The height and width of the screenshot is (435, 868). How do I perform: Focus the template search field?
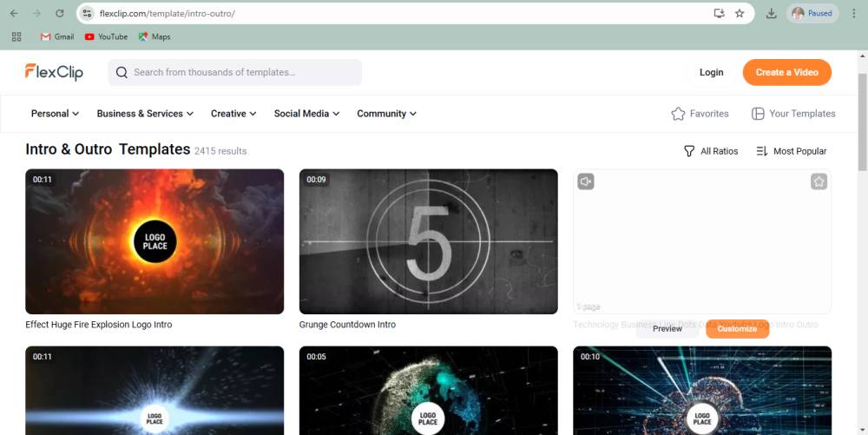234,73
